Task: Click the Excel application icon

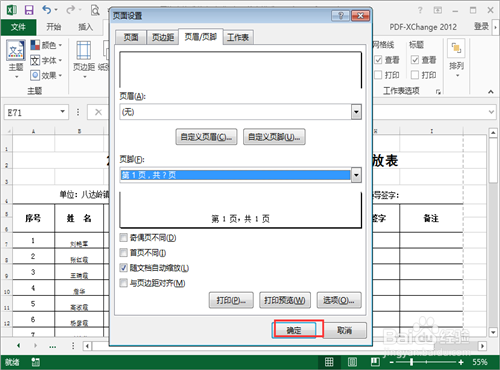Action: pos(12,10)
